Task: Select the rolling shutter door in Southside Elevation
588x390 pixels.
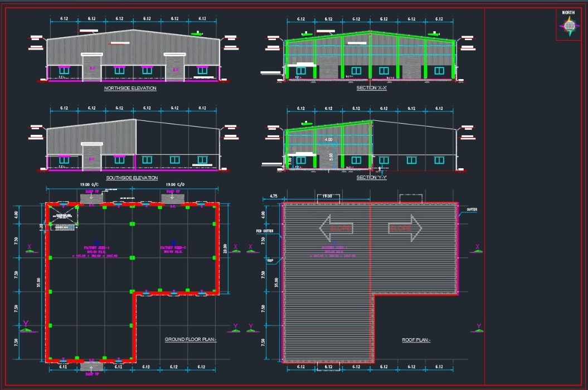Action: pos(92,158)
